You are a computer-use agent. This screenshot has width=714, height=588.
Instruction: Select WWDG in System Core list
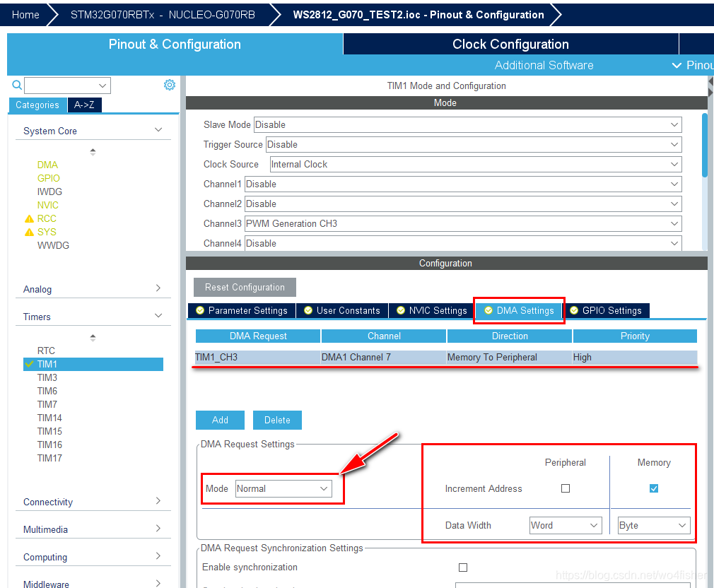pyautogui.click(x=53, y=246)
